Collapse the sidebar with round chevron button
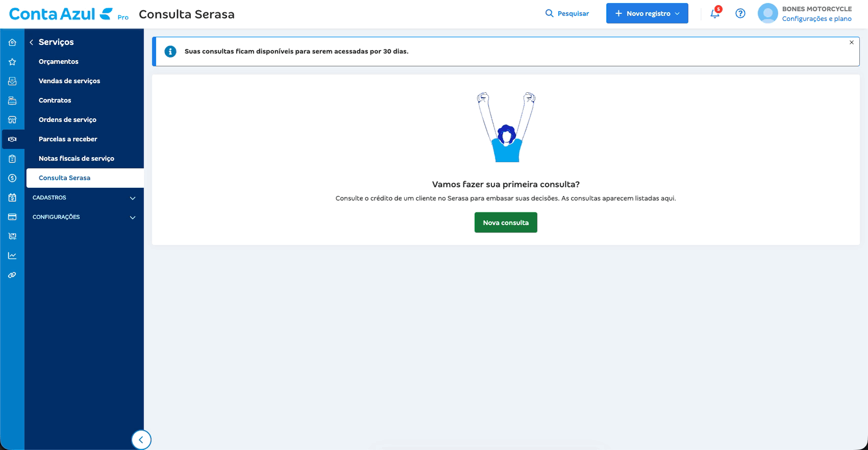The image size is (868, 450). pos(141,440)
